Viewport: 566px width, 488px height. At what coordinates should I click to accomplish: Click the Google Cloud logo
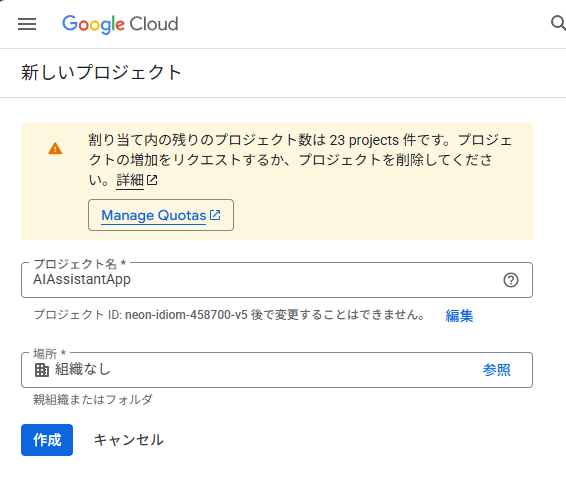(120, 24)
